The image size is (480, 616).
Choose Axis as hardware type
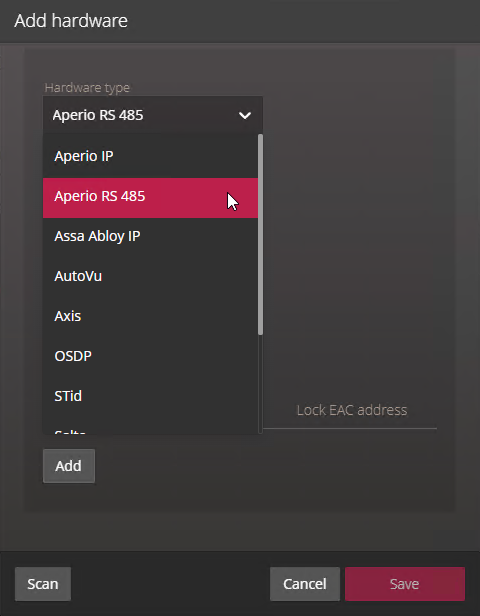[x=150, y=316]
